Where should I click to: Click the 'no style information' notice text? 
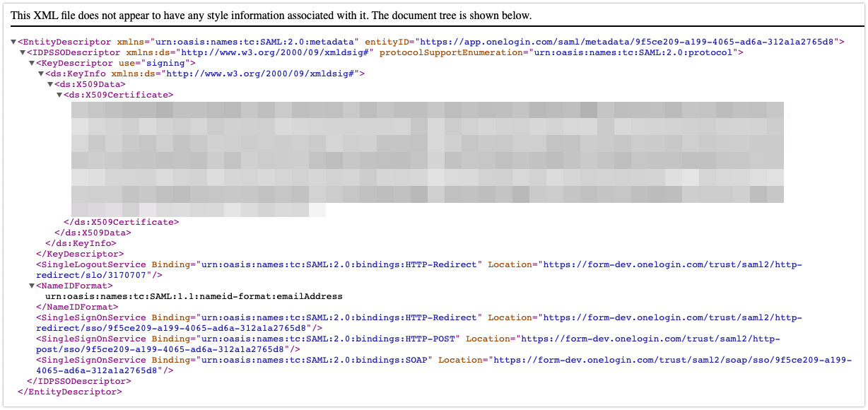(x=271, y=16)
